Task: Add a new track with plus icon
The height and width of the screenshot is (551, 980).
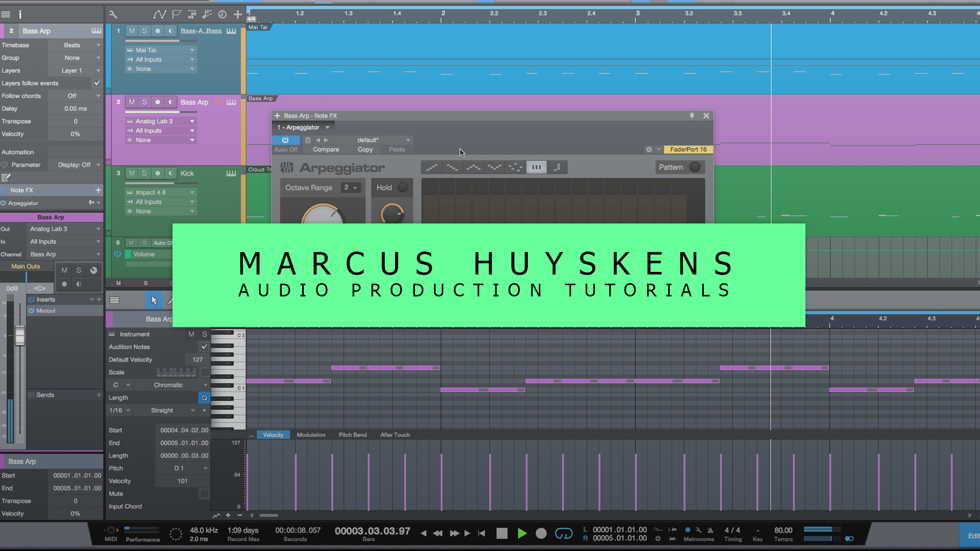Action: click(x=238, y=14)
